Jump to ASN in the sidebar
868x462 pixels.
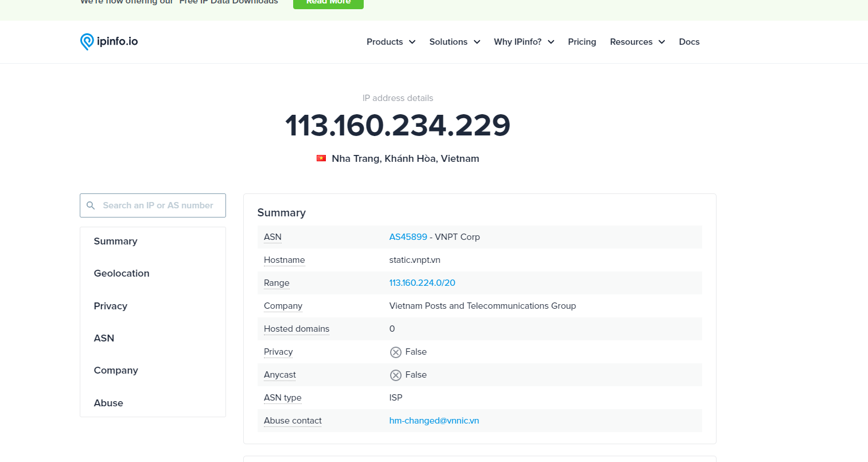pyautogui.click(x=104, y=338)
